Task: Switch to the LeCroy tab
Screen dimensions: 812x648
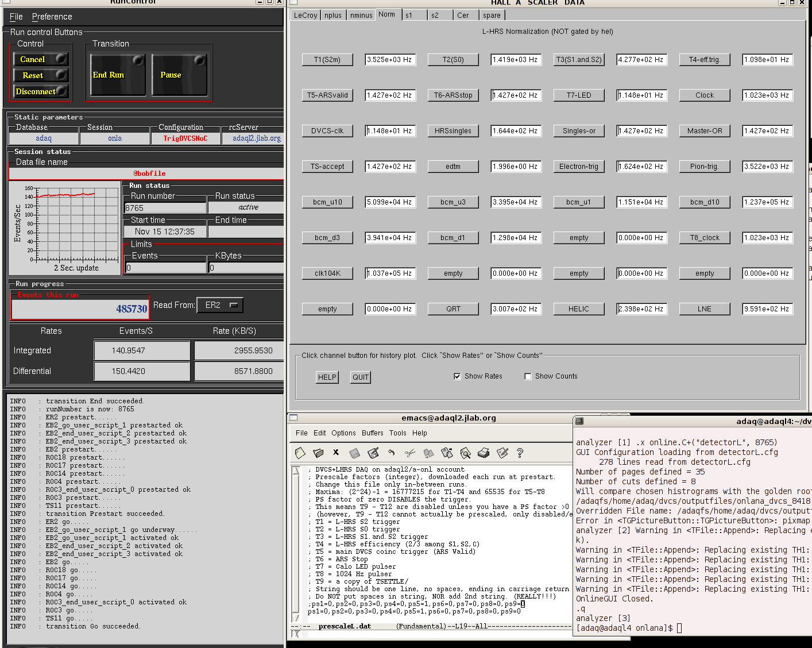Action: (306, 16)
